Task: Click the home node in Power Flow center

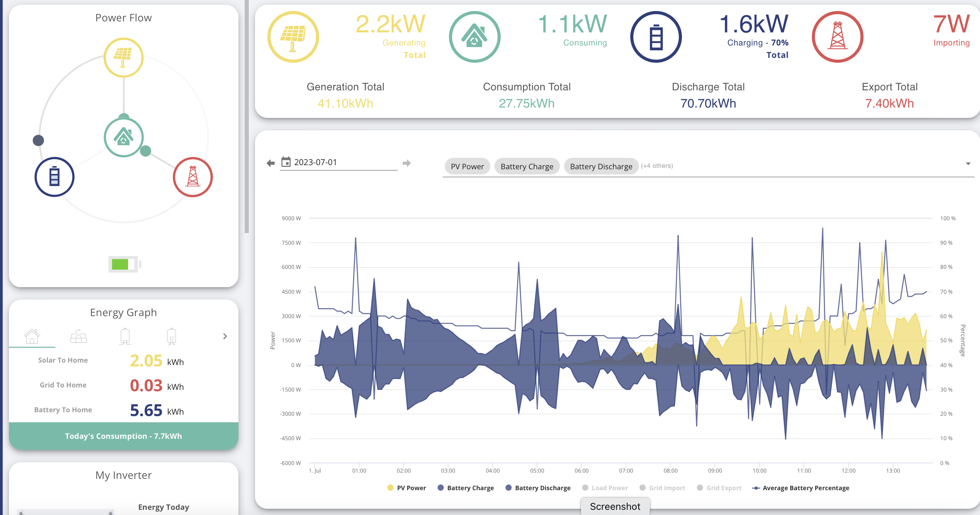Action: click(x=123, y=137)
